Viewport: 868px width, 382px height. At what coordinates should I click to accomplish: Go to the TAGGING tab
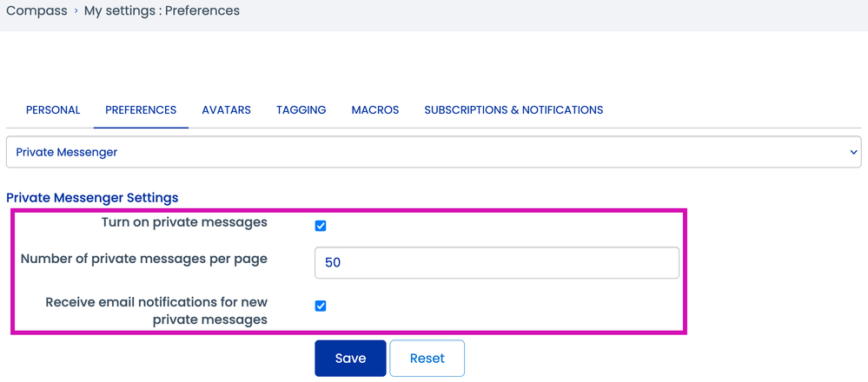click(301, 110)
